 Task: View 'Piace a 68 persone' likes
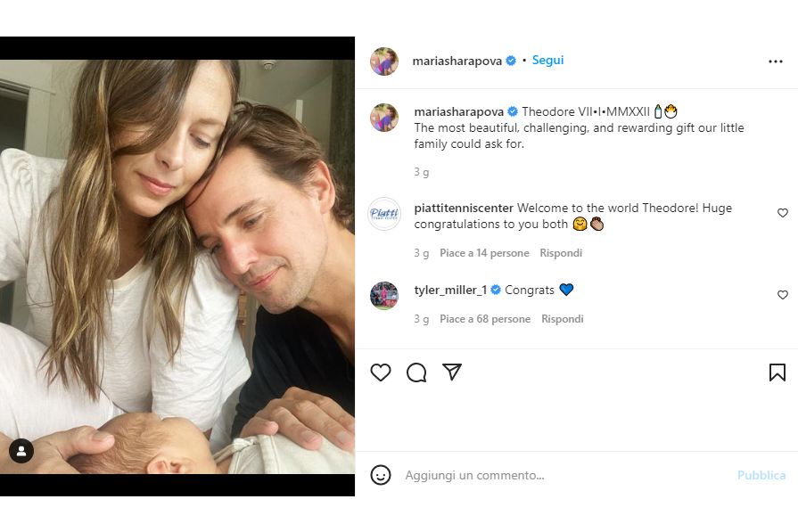485,319
